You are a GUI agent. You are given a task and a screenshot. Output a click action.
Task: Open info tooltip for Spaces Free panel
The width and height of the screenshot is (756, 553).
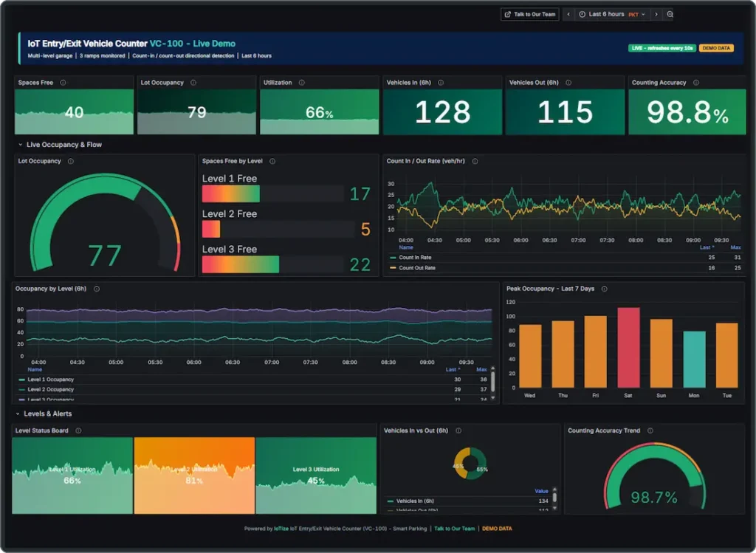[63, 83]
